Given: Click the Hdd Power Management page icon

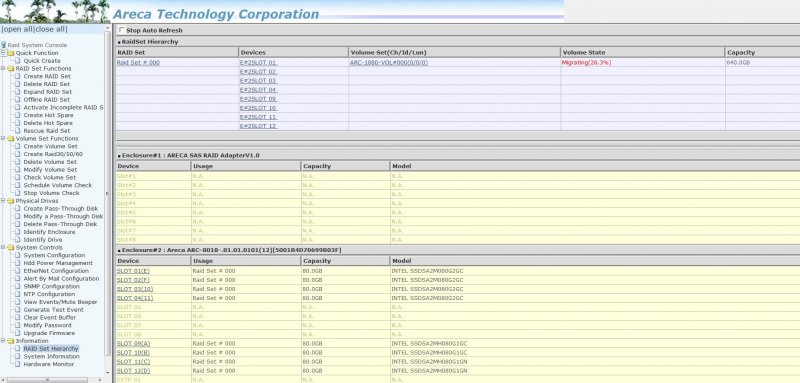Looking at the screenshot, I should (x=18, y=263).
